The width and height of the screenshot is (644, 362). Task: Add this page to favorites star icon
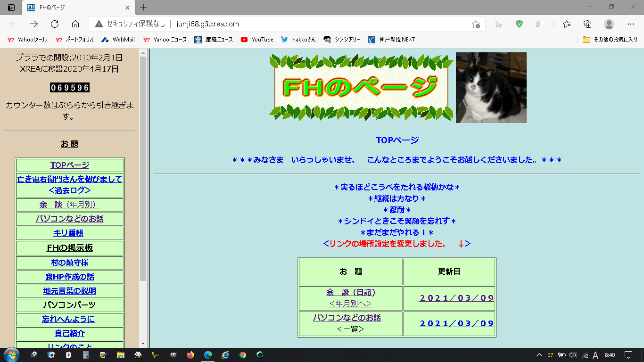tap(476, 24)
